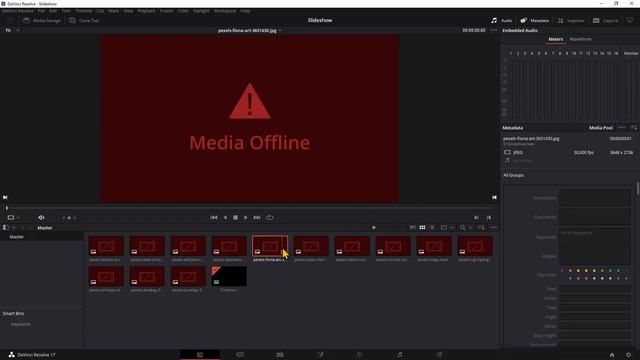This screenshot has height=360, width=640.
Task: Switch media pool to thumbnail view
Action: pos(422,228)
